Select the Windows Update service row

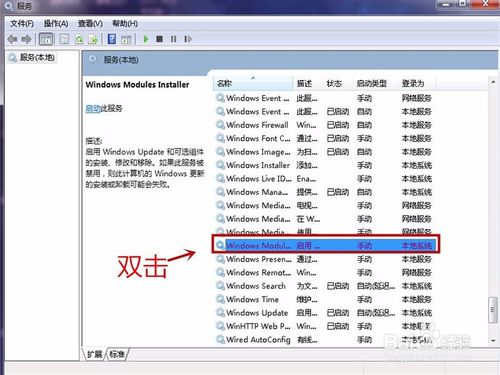coord(325,313)
